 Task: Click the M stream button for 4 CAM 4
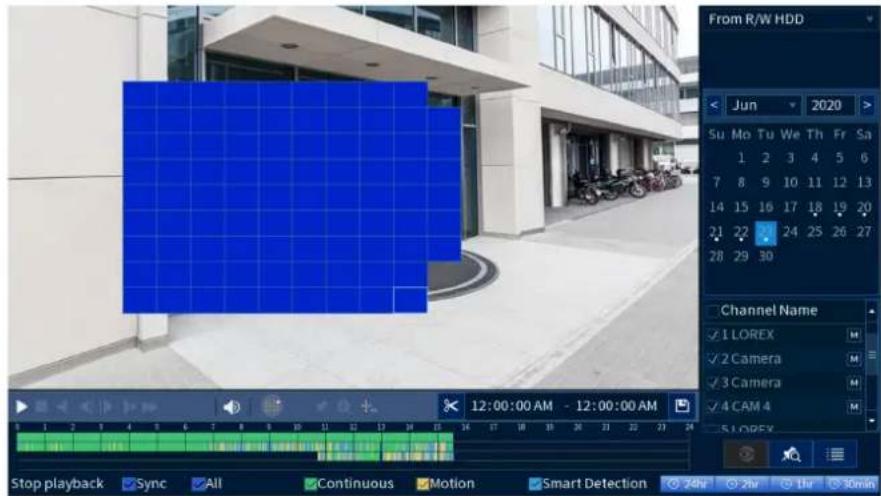click(x=853, y=407)
